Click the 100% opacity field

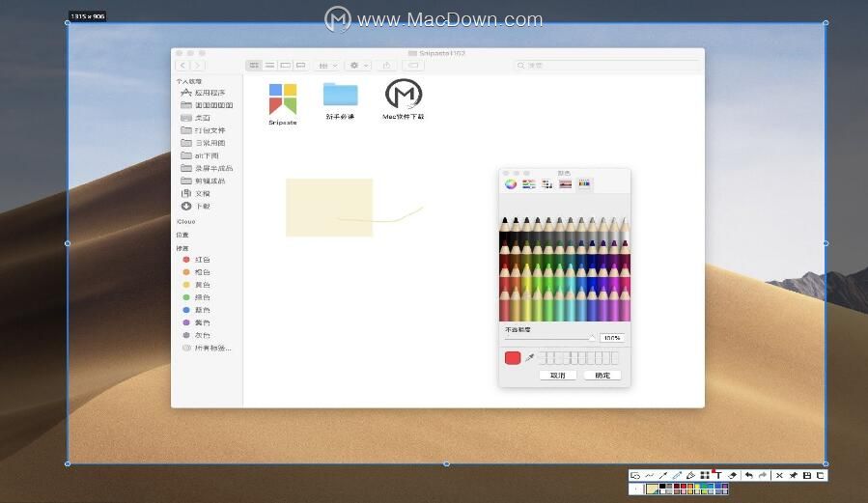pyautogui.click(x=612, y=338)
